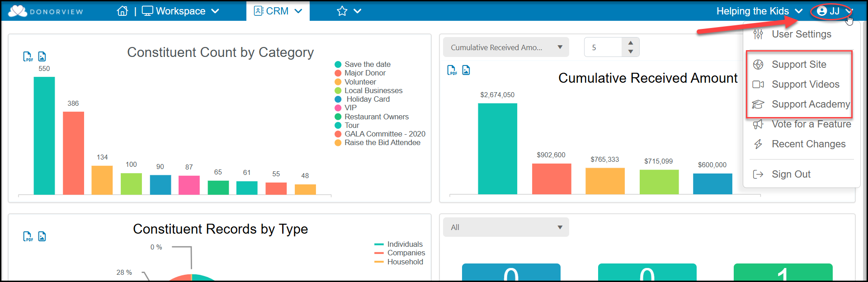Click the JJ user avatar icon
This screenshot has height=282, width=868.
822,11
